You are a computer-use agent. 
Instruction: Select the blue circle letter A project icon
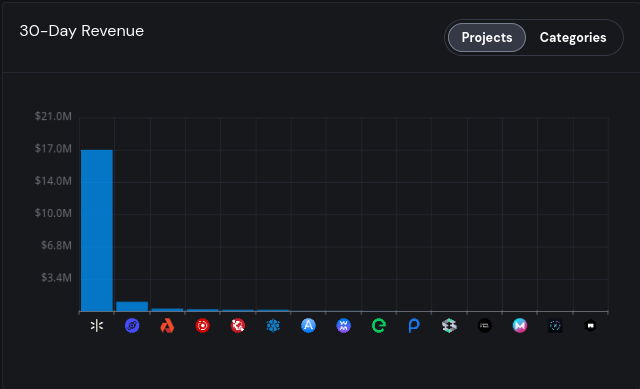[x=308, y=326]
